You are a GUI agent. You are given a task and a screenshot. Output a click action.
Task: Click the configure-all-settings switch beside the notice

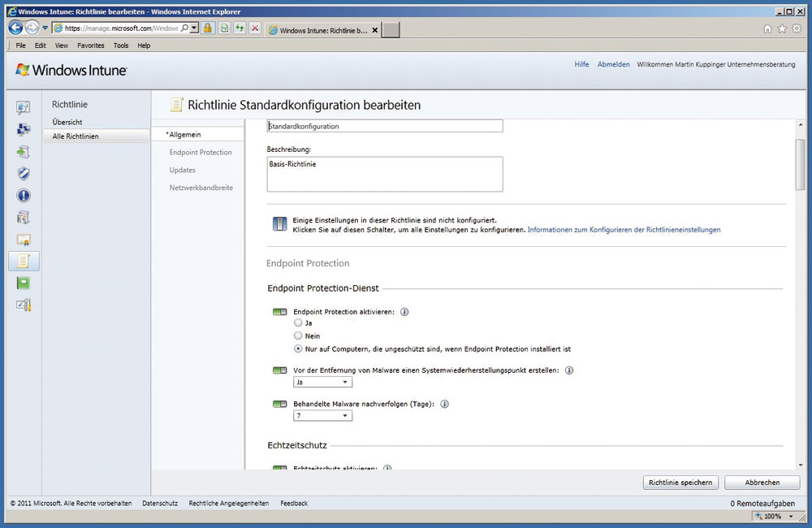[279, 224]
